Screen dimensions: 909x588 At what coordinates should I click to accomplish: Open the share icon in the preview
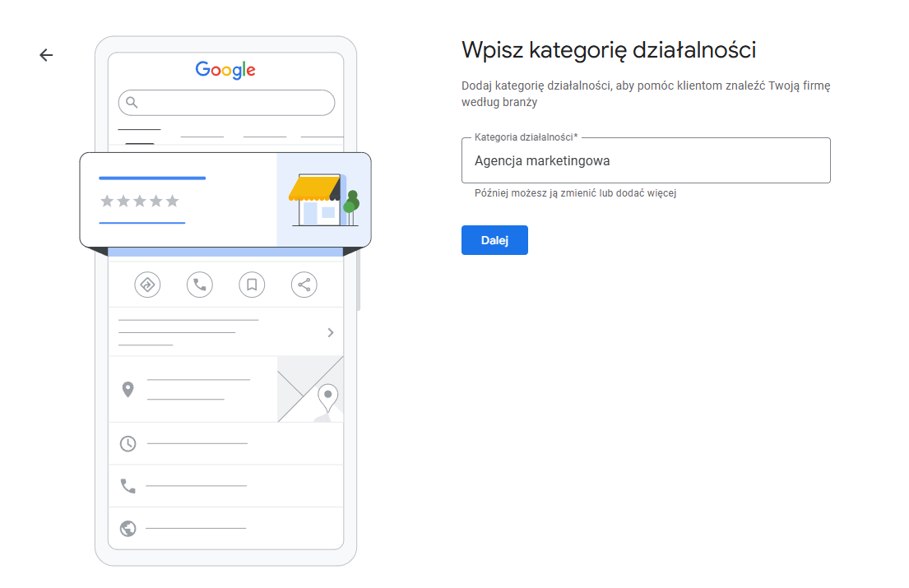304,285
